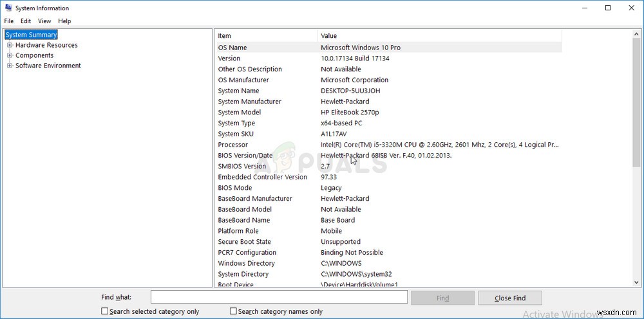The width and height of the screenshot is (644, 319).
Task: Select Components in the tree
Action: [x=35, y=55]
